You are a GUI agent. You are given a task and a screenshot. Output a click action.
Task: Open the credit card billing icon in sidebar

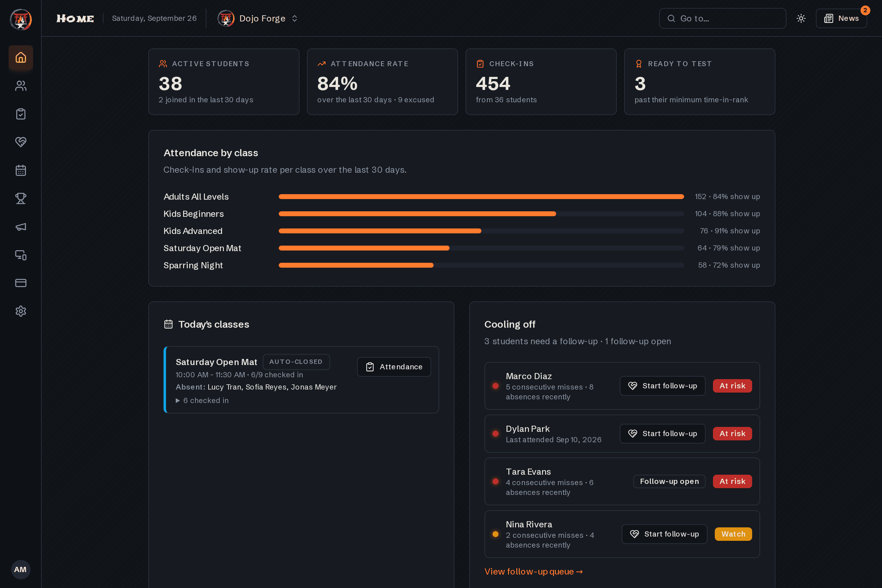(x=21, y=283)
